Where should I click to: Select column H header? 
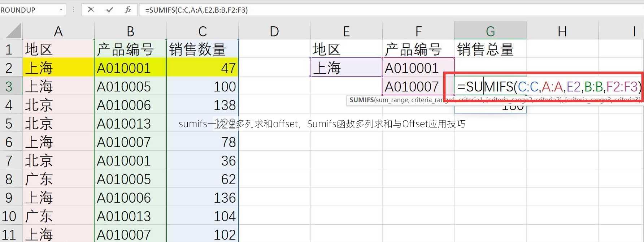click(x=562, y=31)
